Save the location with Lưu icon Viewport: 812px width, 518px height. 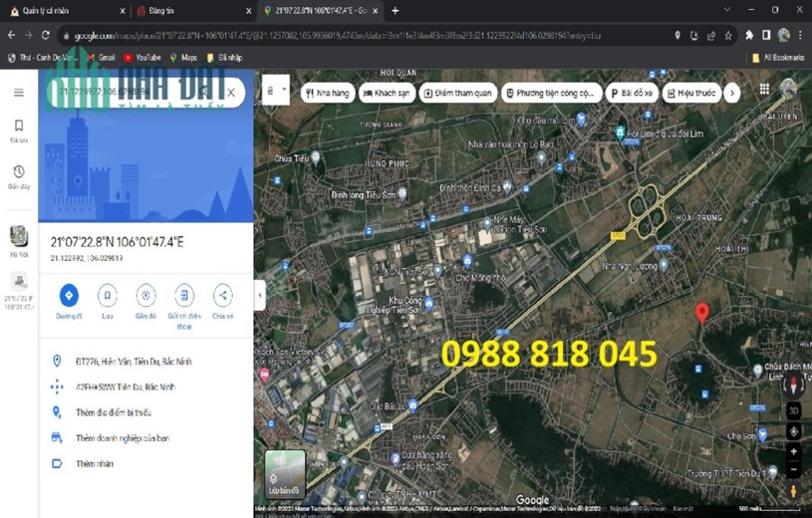coord(108,295)
